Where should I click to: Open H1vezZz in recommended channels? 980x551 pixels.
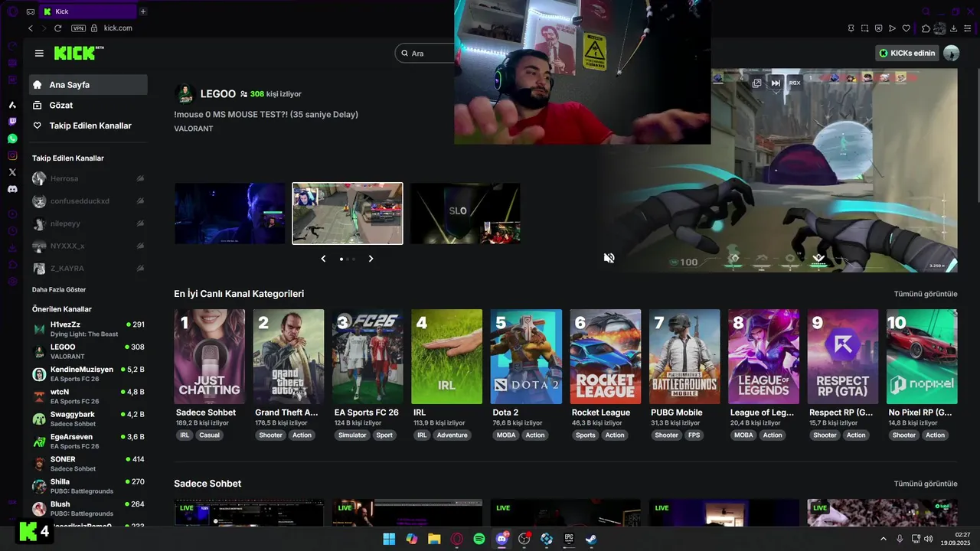click(x=88, y=329)
